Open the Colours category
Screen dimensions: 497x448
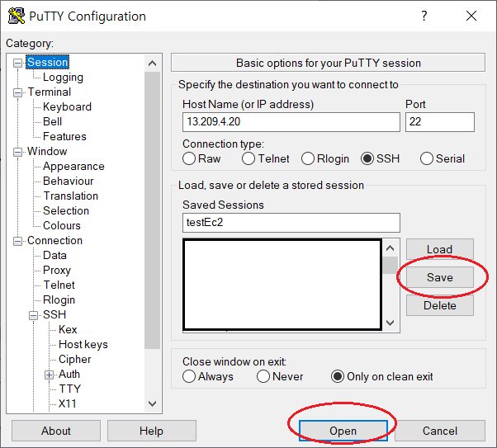click(x=62, y=225)
